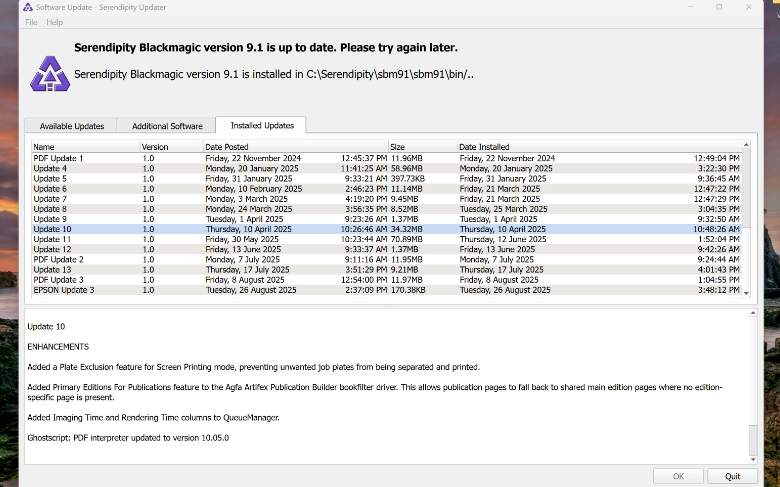Sort list by Name column header

(x=86, y=147)
